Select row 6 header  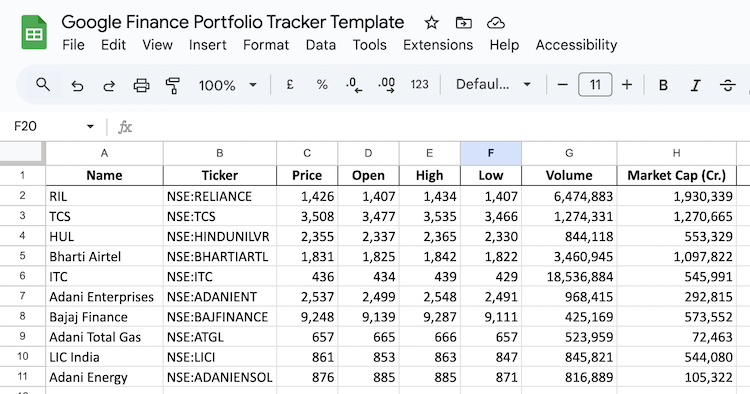pos(22,276)
